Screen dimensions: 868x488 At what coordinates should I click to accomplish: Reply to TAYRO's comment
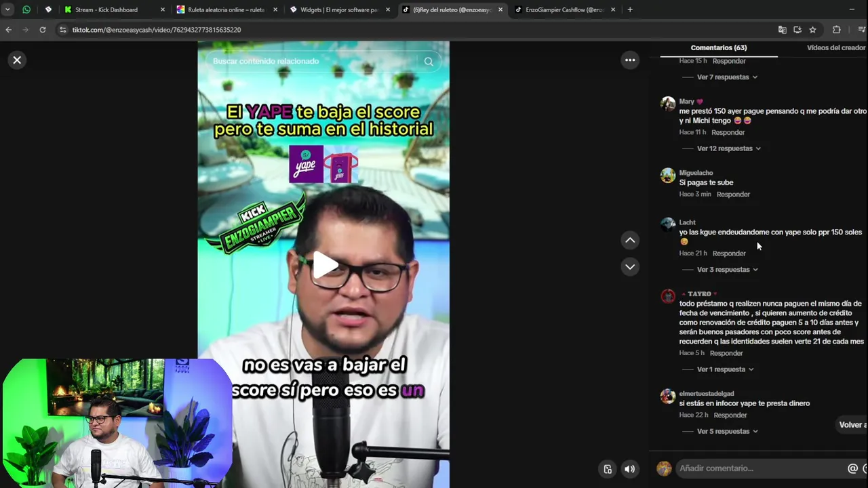pyautogui.click(x=726, y=353)
